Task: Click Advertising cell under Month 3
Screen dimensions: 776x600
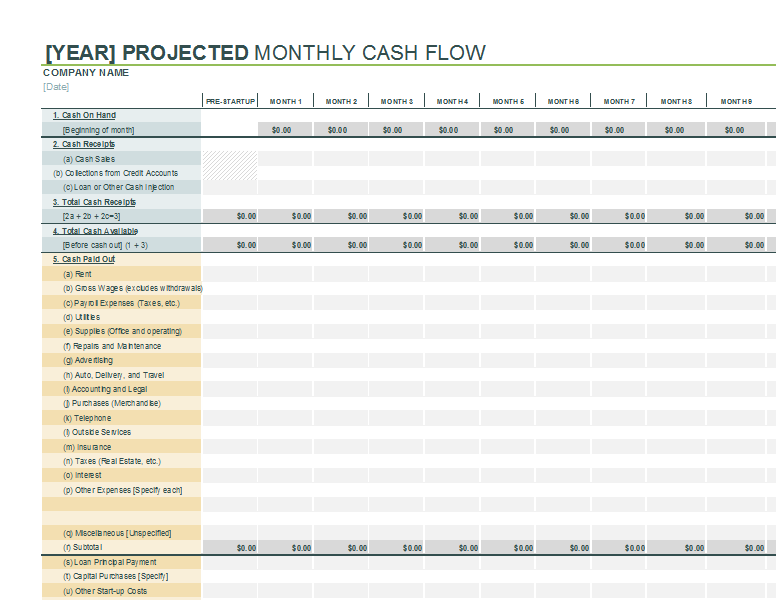Action: pos(396,360)
